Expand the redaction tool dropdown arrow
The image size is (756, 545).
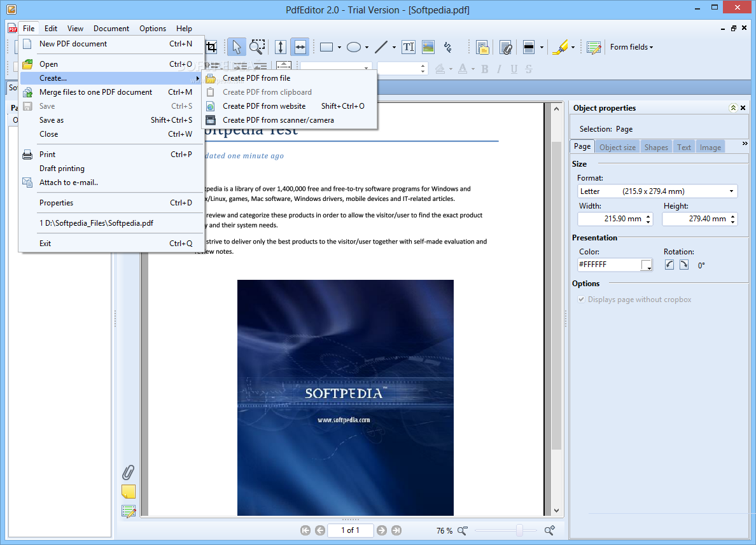(542, 47)
